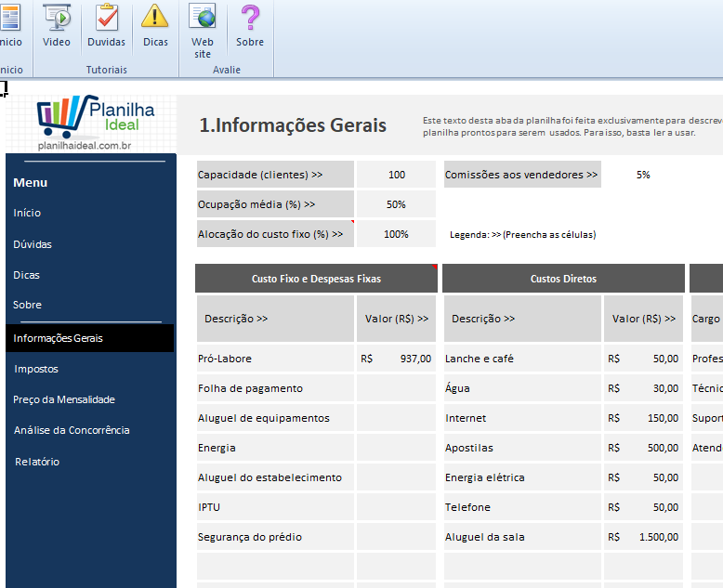The width and height of the screenshot is (723, 588).
Task: Click the Pró-Labore value cell 937,00
Action: coord(396,359)
